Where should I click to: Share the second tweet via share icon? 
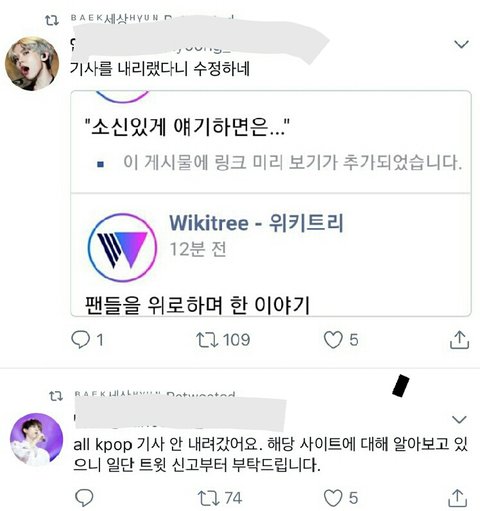pyautogui.click(x=458, y=498)
